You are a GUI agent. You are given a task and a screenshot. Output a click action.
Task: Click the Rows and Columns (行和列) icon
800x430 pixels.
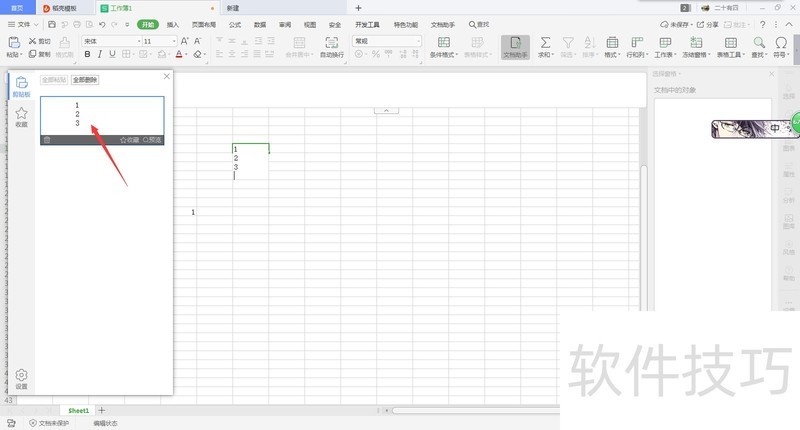[637, 42]
